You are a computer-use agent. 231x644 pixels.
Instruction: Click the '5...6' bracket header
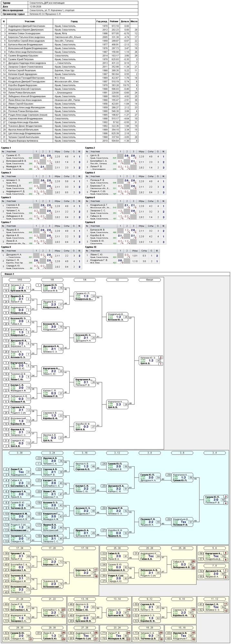click(x=214, y=548)
